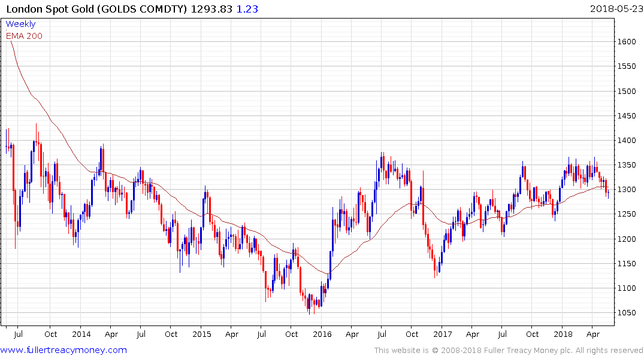Image resolution: width=644 pixels, height=359 pixels.
Task: Select the 1150 price axis label
Action: point(627,263)
